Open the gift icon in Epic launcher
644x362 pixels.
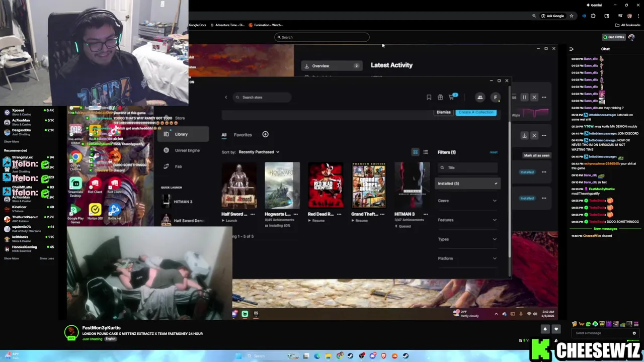[440, 98]
